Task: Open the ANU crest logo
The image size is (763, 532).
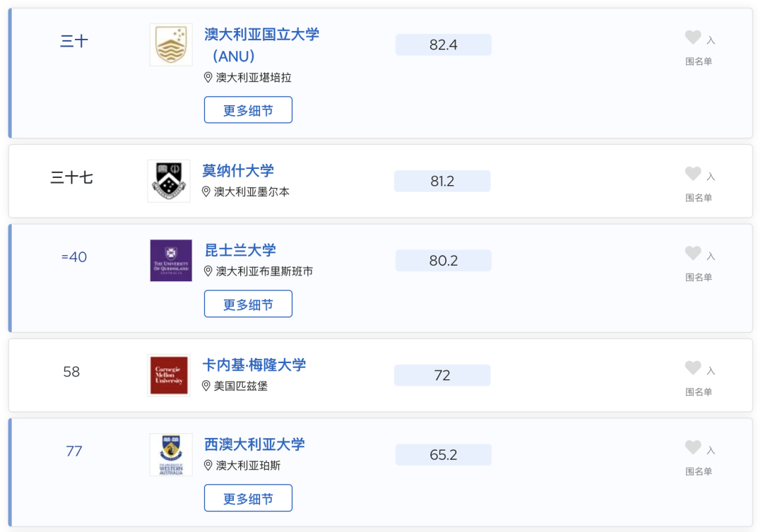Action: click(x=171, y=45)
